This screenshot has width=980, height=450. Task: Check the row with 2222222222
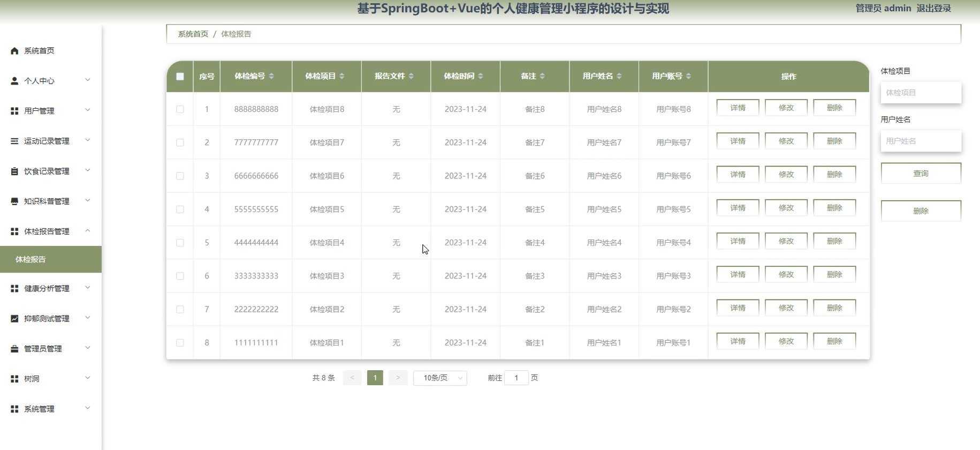click(x=180, y=310)
